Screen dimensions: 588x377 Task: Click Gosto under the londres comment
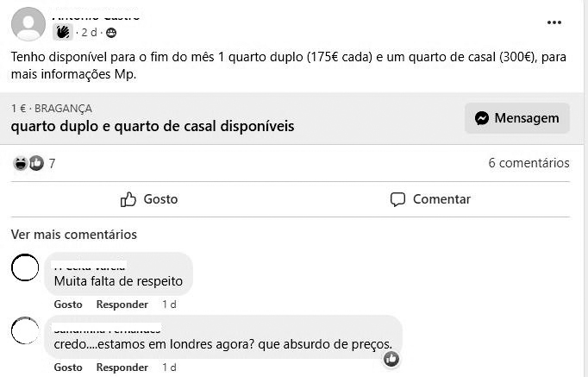pyautogui.click(x=68, y=368)
